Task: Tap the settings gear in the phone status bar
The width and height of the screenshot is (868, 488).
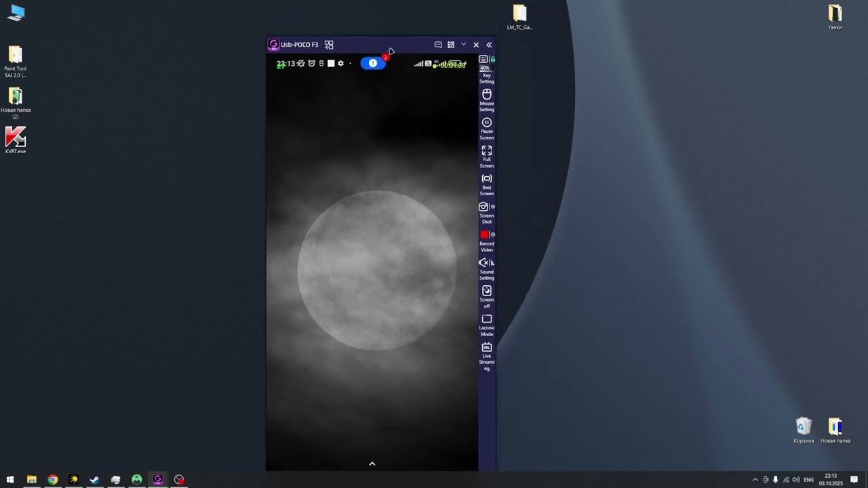Action: (x=340, y=63)
